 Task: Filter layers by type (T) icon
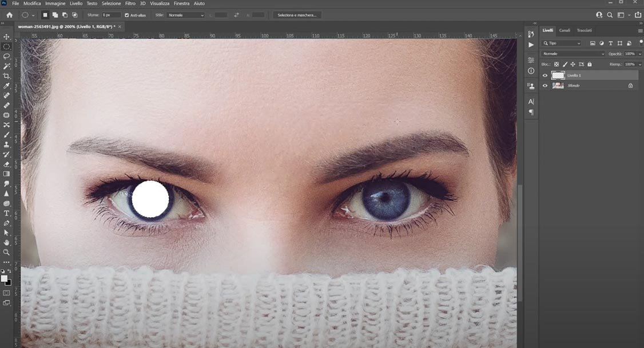click(x=611, y=43)
